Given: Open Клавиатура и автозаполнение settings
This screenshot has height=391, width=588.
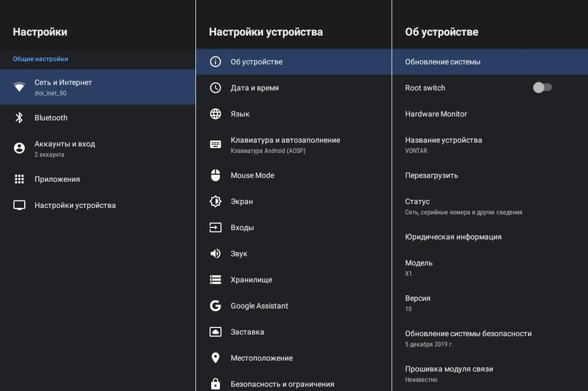Looking at the screenshot, I should (285, 144).
